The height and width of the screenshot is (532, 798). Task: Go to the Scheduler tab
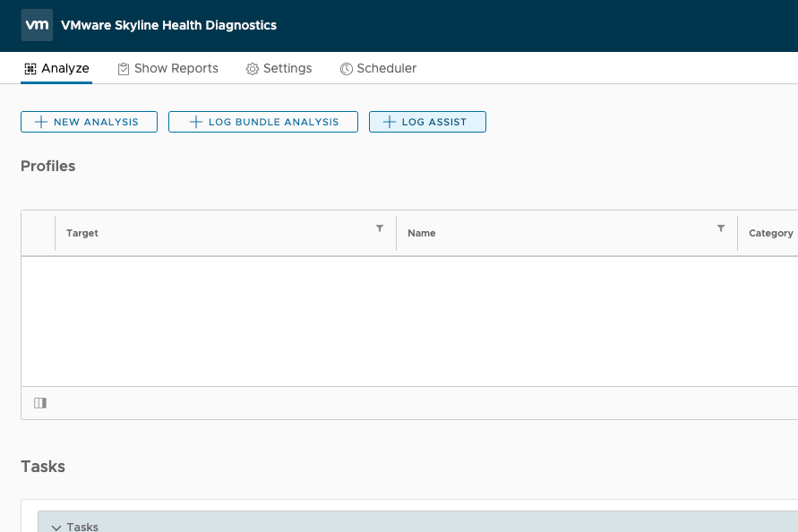click(x=378, y=68)
